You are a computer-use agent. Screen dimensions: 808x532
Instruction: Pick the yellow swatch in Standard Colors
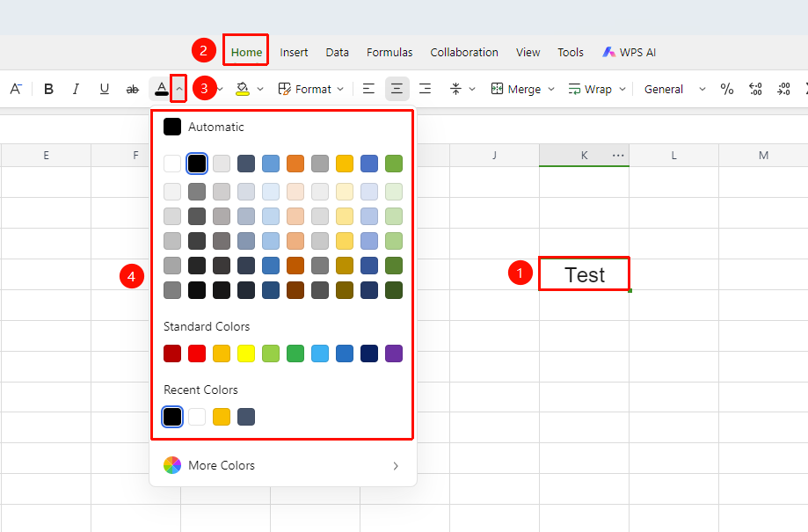click(246, 353)
